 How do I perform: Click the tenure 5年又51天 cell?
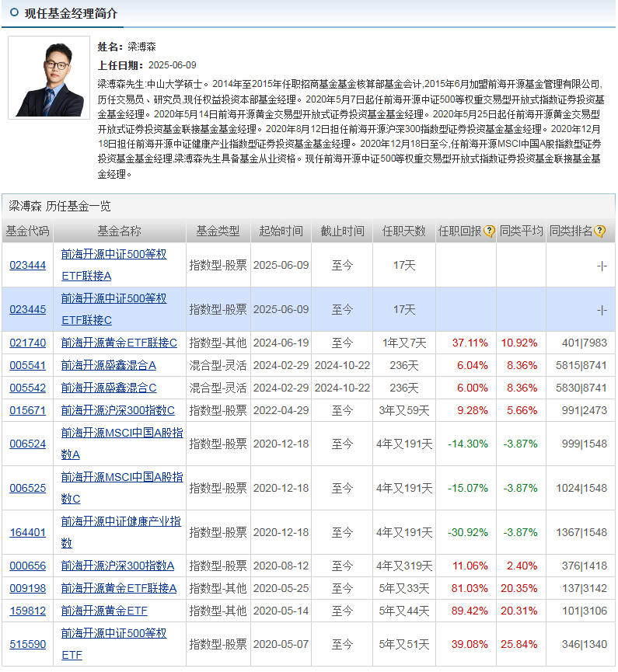point(404,644)
